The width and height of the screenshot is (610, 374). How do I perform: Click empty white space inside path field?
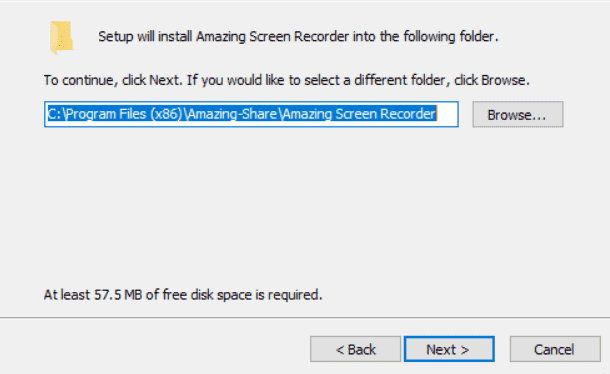pyautogui.click(x=447, y=114)
